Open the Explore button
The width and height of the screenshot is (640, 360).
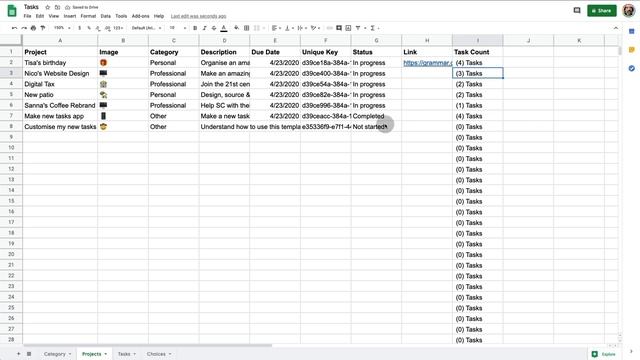[604, 354]
